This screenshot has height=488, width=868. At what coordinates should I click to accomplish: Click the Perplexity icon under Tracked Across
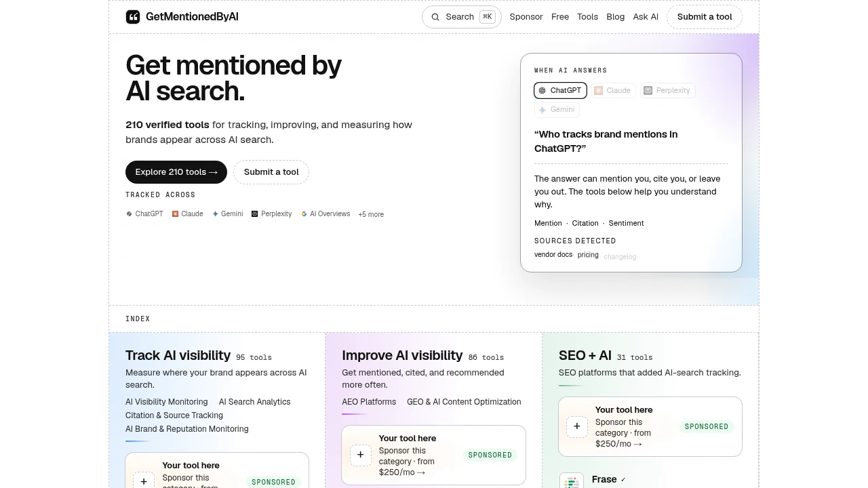(x=255, y=213)
